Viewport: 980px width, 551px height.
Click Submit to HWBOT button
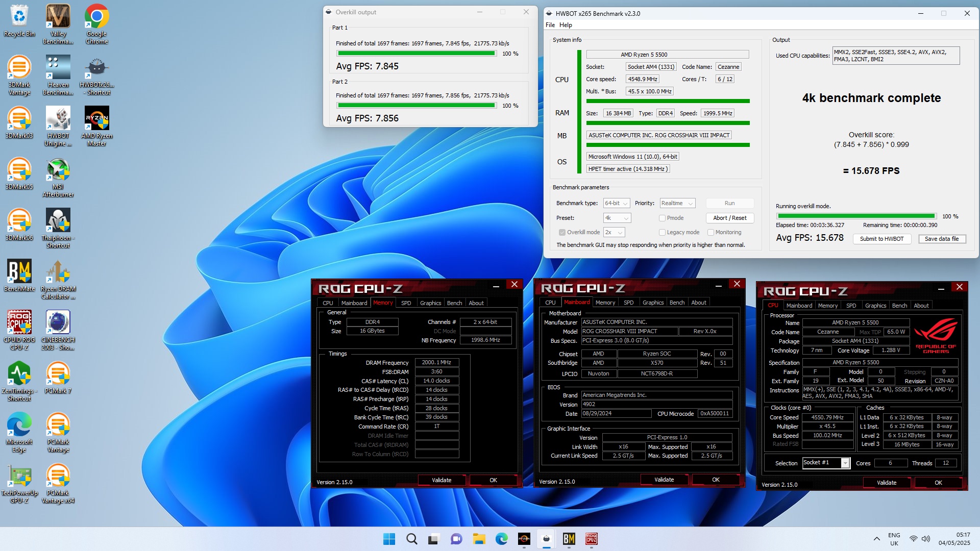[x=881, y=239]
